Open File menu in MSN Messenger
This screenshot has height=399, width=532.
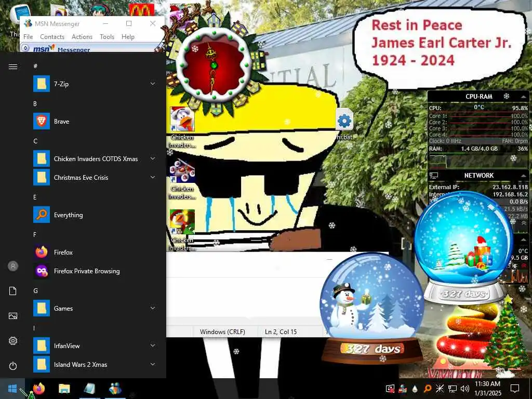pyautogui.click(x=28, y=37)
